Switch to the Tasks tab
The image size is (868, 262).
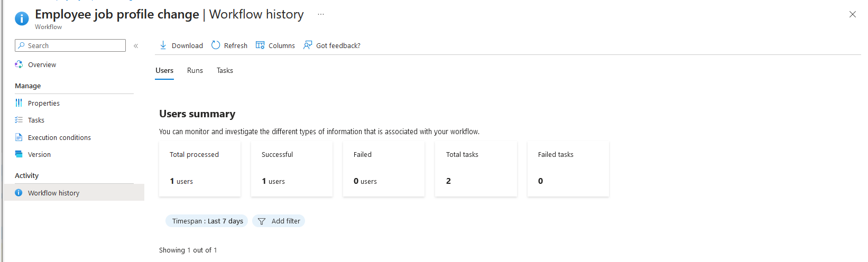(x=225, y=70)
